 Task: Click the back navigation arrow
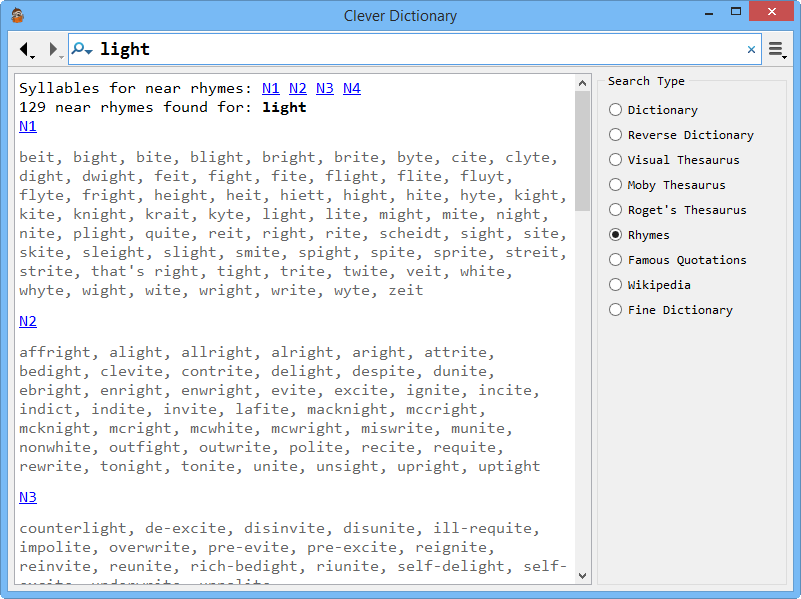click(x=25, y=50)
